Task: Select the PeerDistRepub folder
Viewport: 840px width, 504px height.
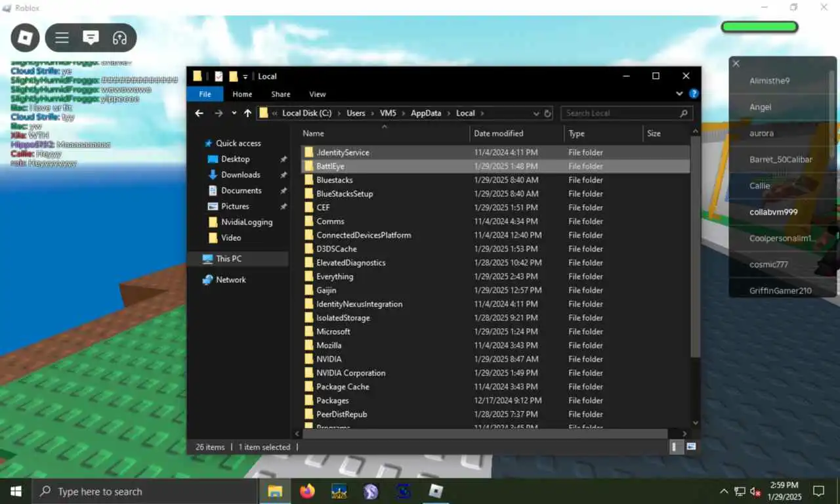Action: 495,414
